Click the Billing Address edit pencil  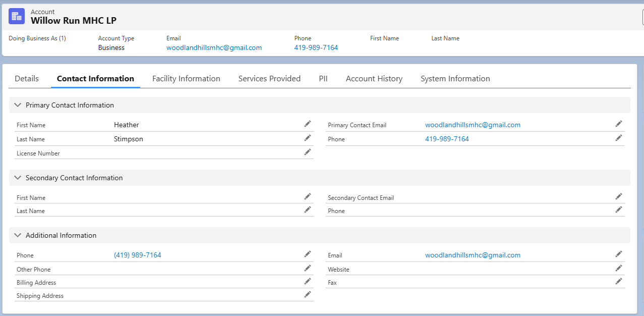308,281
